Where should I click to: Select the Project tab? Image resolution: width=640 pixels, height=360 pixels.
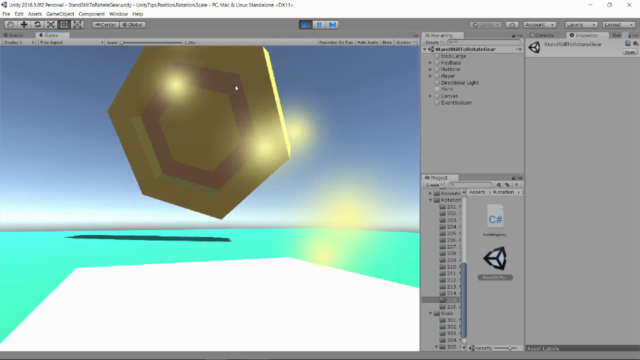[439, 178]
